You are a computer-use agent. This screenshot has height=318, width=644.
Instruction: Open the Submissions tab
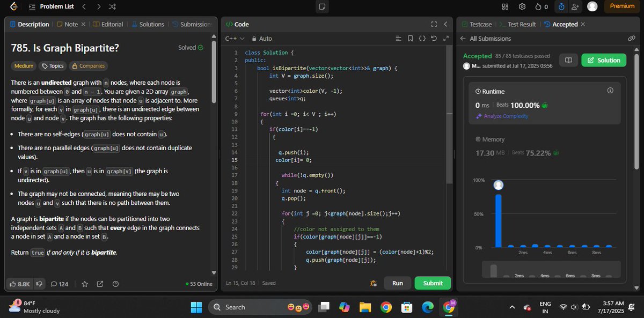(192, 24)
